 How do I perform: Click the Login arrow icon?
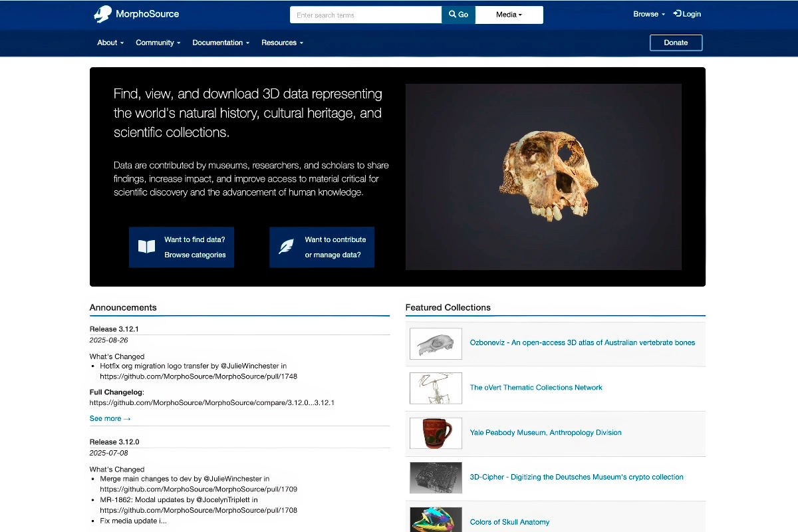pyautogui.click(x=677, y=13)
